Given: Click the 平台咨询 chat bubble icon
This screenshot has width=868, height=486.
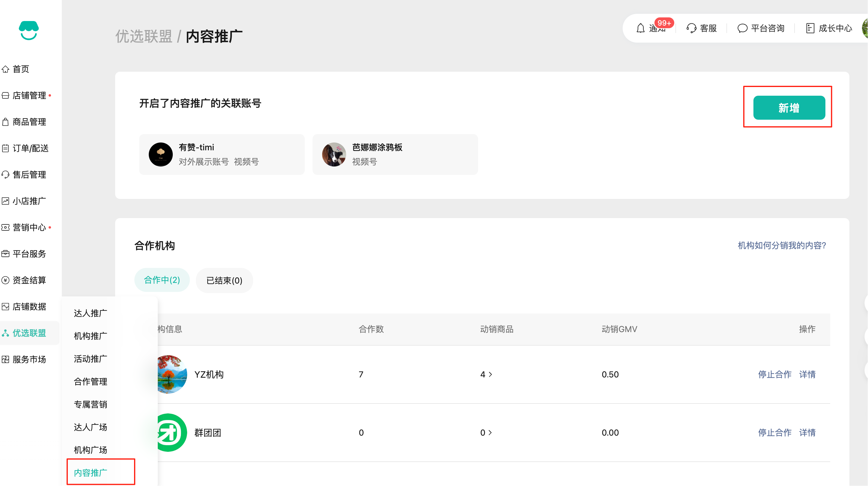Looking at the screenshot, I should (742, 28).
